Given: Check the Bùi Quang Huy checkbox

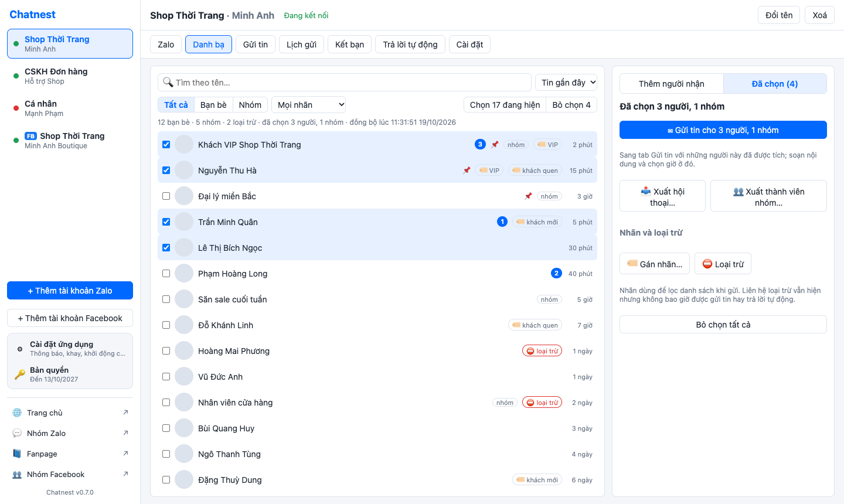Looking at the screenshot, I should pyautogui.click(x=166, y=428).
